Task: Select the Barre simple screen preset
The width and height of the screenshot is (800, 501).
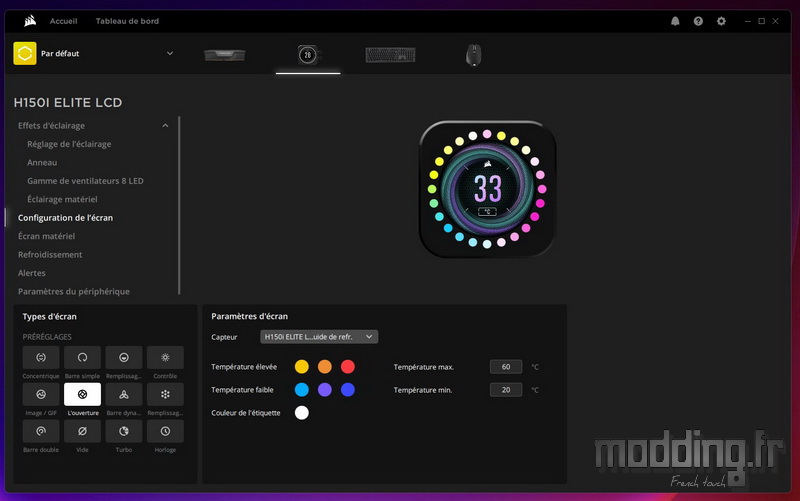Action: tap(82, 357)
